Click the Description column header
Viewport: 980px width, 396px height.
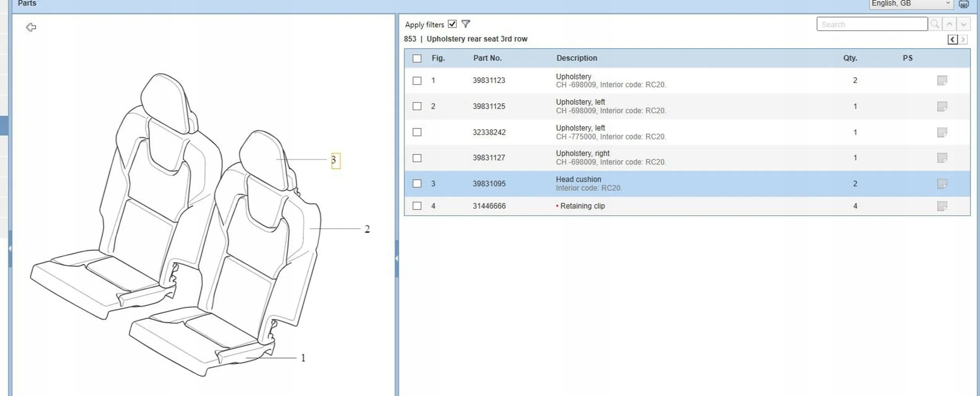(577, 58)
